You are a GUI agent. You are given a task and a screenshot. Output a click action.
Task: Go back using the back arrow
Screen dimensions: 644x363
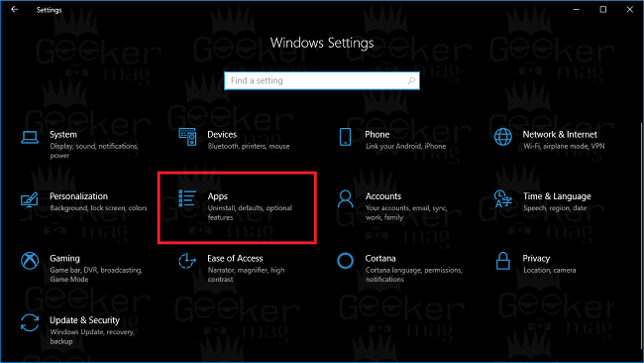(15, 9)
